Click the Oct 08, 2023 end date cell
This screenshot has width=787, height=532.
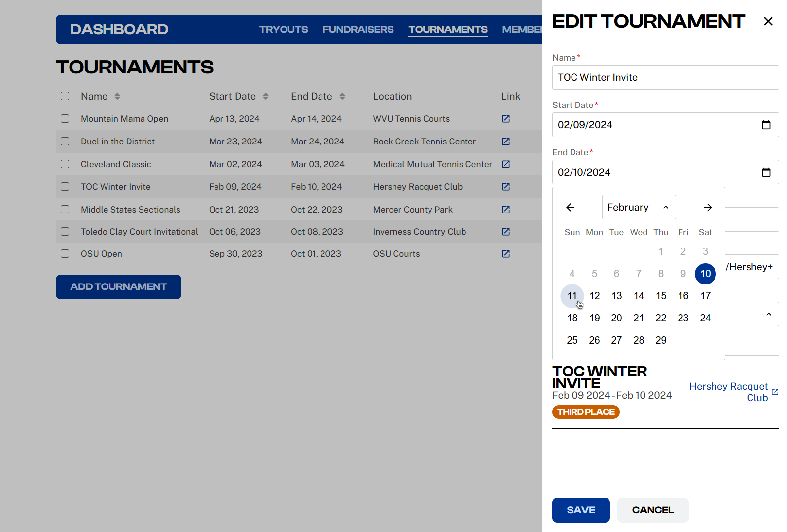[x=317, y=232]
